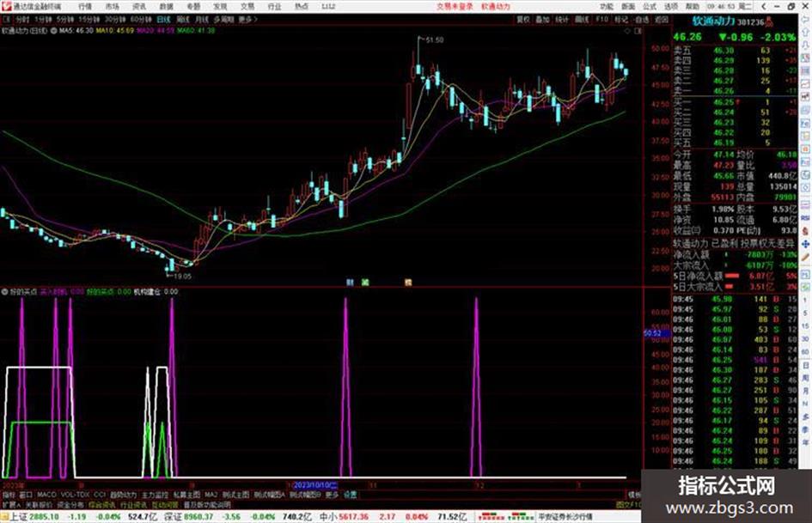Viewport: 812px width, 523px height.
Task: Select the CCI indicator tab
Action: [x=100, y=495]
